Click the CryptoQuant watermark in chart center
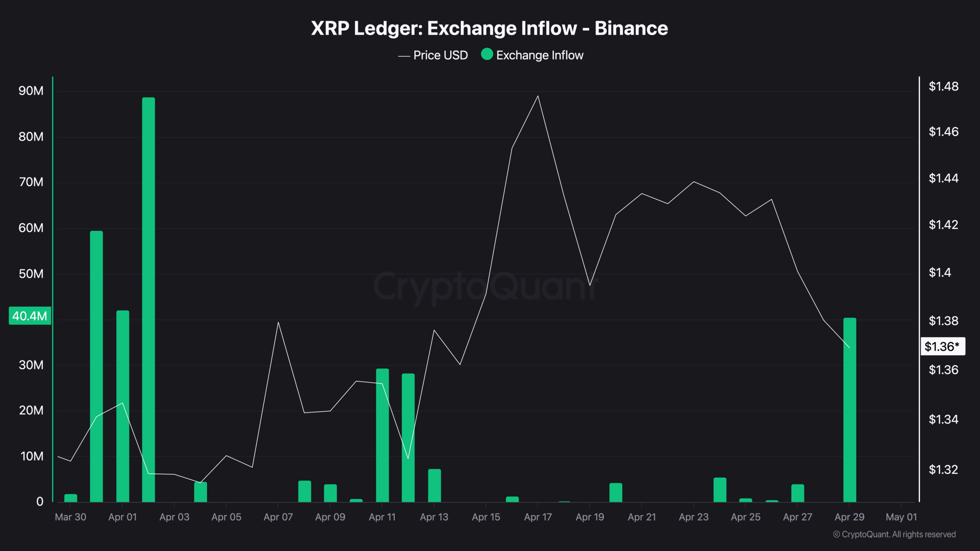Viewport: 980px width, 551px height. click(x=485, y=286)
